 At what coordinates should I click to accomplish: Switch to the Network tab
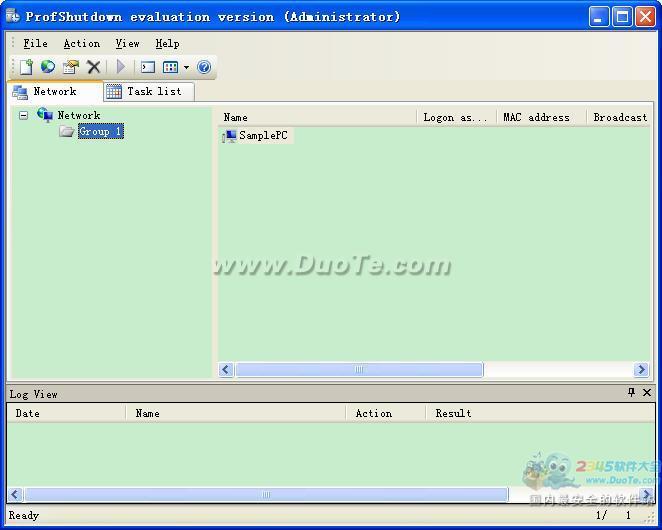coord(55,91)
